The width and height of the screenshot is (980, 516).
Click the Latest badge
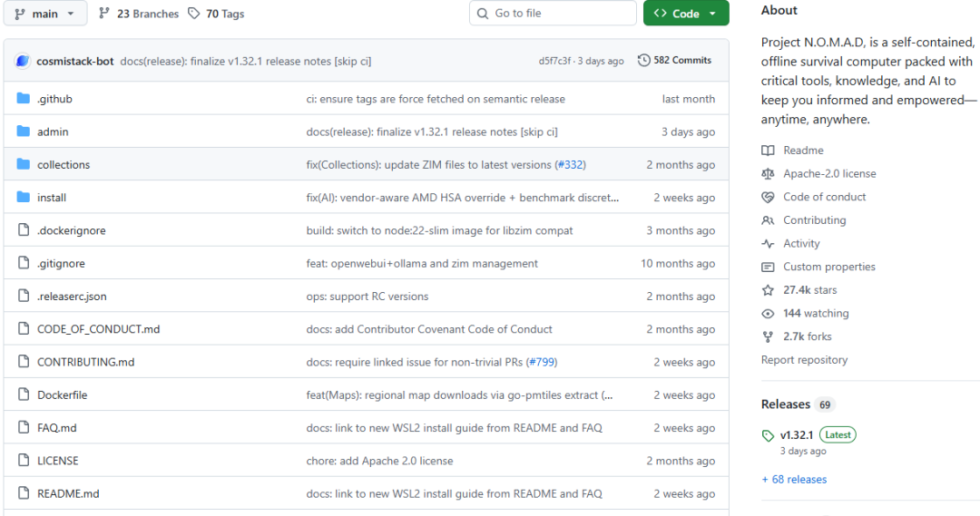click(838, 434)
